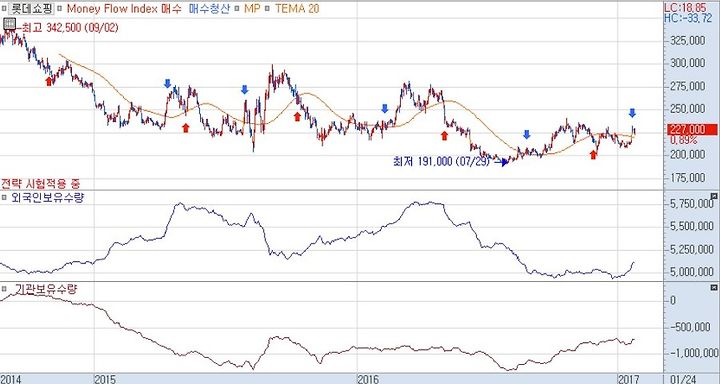Click the 5,250,000 axis label
This screenshot has width=720, height=384.
coord(691,249)
